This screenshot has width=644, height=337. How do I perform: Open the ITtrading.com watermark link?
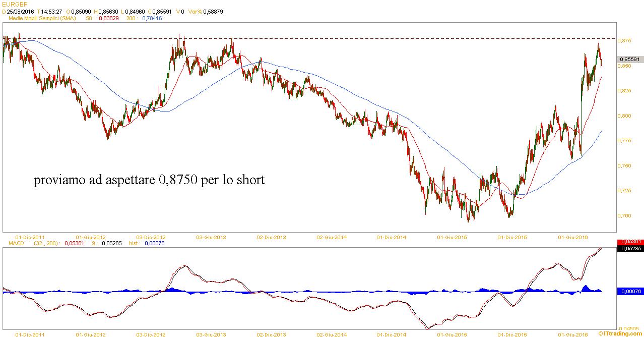pos(621,333)
